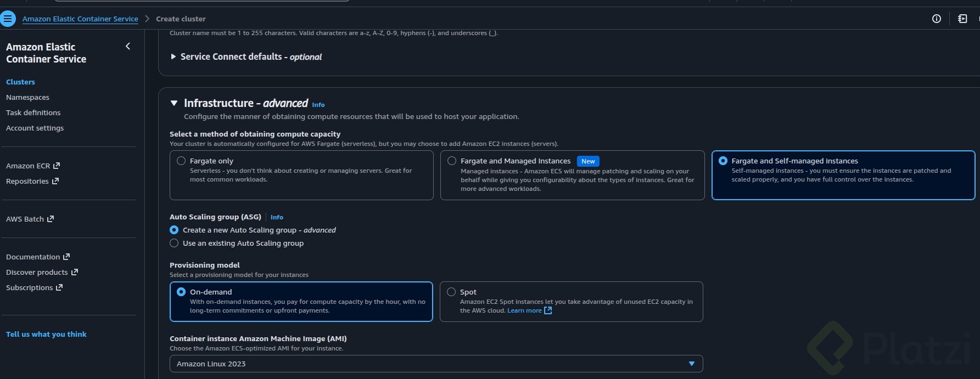Open Repositories sidebar link

[27, 181]
